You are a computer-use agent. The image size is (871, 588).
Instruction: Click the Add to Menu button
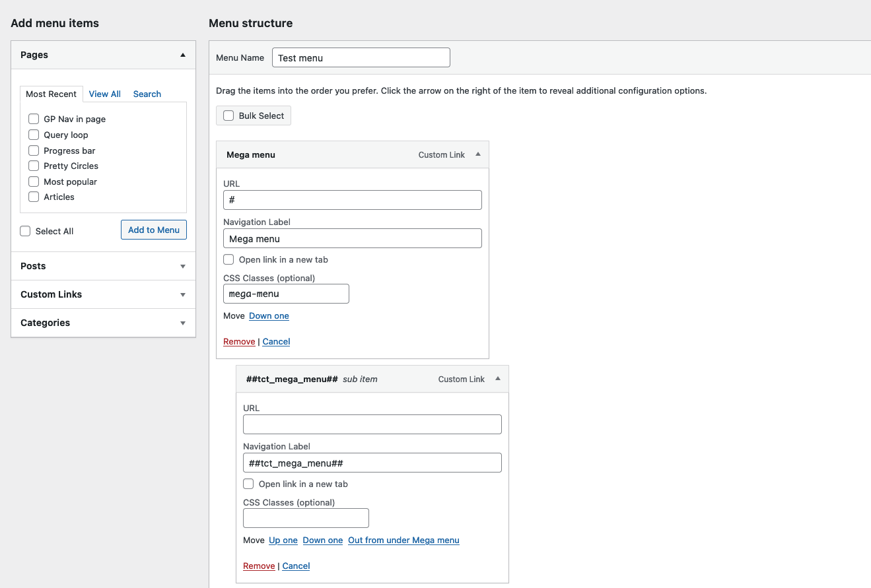pyautogui.click(x=153, y=230)
